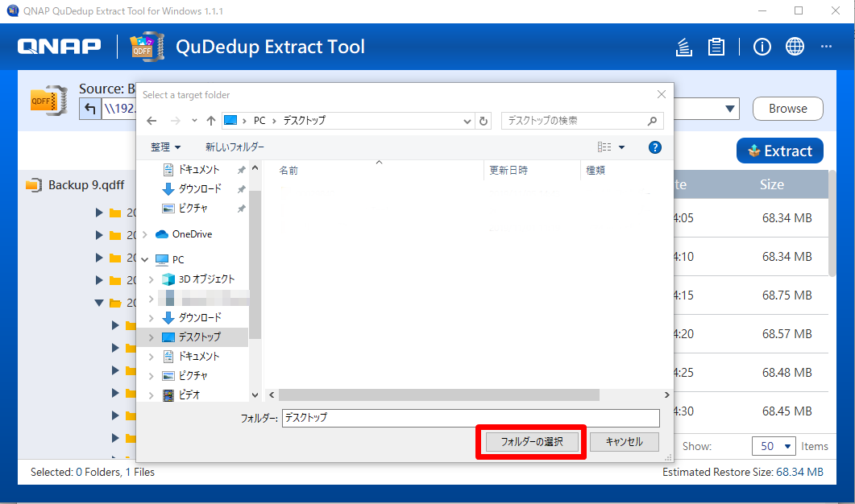The height and width of the screenshot is (504, 855).
Task: Sort by 更新日時 column header
Action: pyautogui.click(x=508, y=171)
